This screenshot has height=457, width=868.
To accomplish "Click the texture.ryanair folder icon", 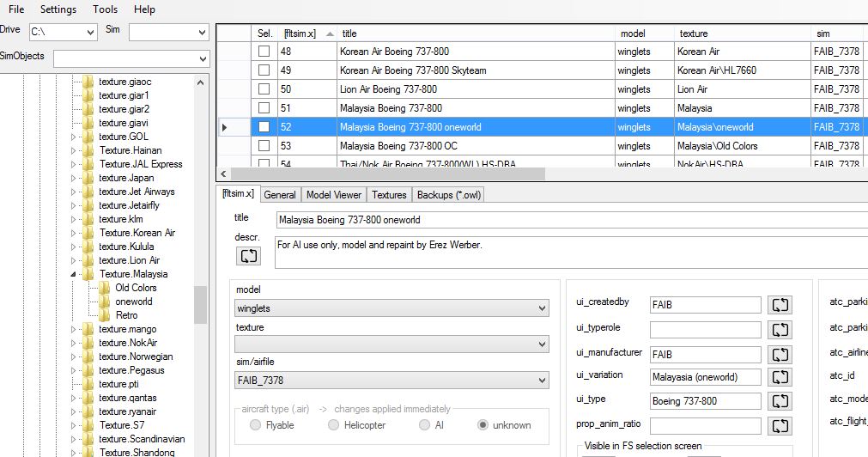I will pos(88,412).
